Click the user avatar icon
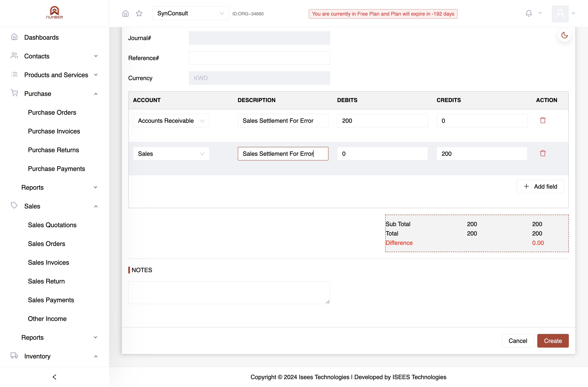588x387 pixels. click(560, 14)
